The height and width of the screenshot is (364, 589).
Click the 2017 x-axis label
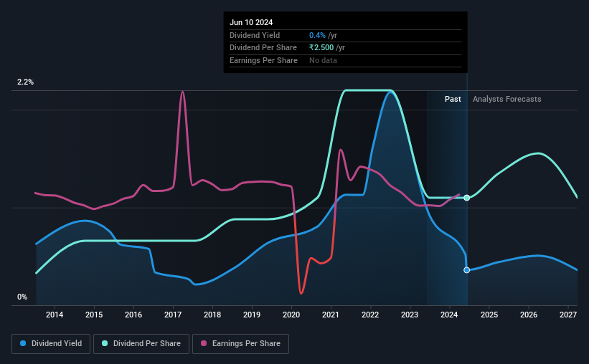tap(173, 315)
